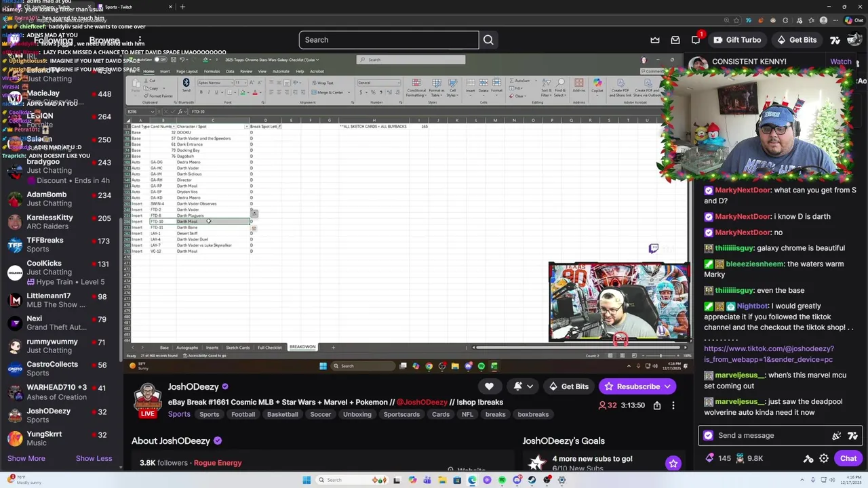Click the boxbreaks tag
Screen dimensions: 868x488
[533, 414]
